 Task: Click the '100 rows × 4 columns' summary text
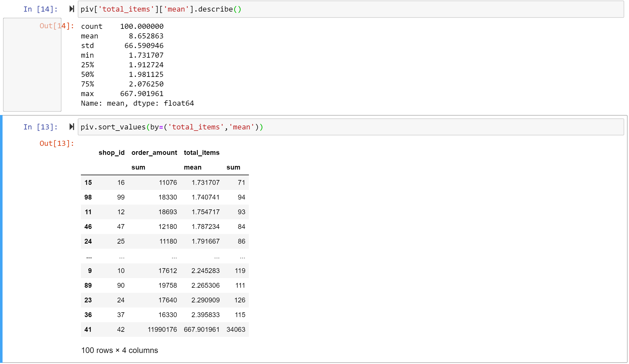(119, 350)
